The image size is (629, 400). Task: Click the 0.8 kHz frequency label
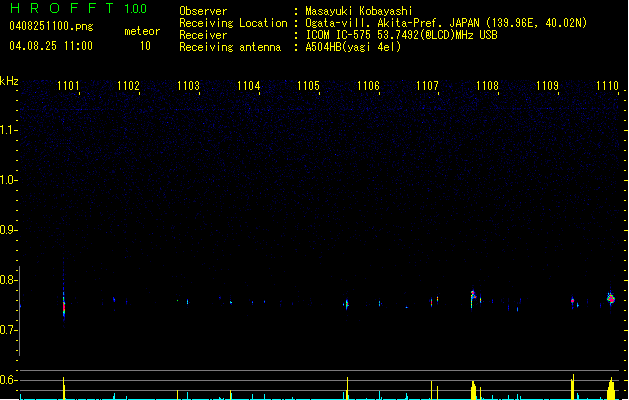(x=8, y=280)
